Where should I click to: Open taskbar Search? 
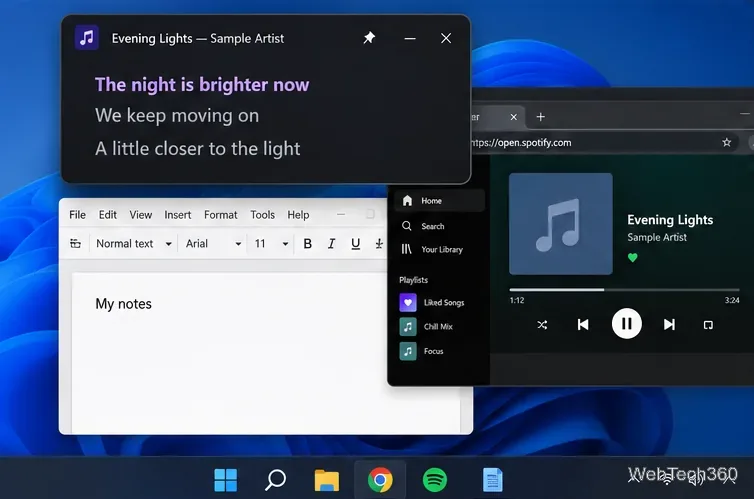[276, 480]
